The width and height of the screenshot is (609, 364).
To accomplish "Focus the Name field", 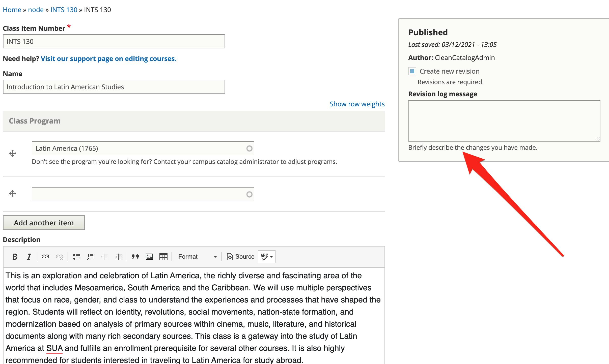I will pos(114,87).
